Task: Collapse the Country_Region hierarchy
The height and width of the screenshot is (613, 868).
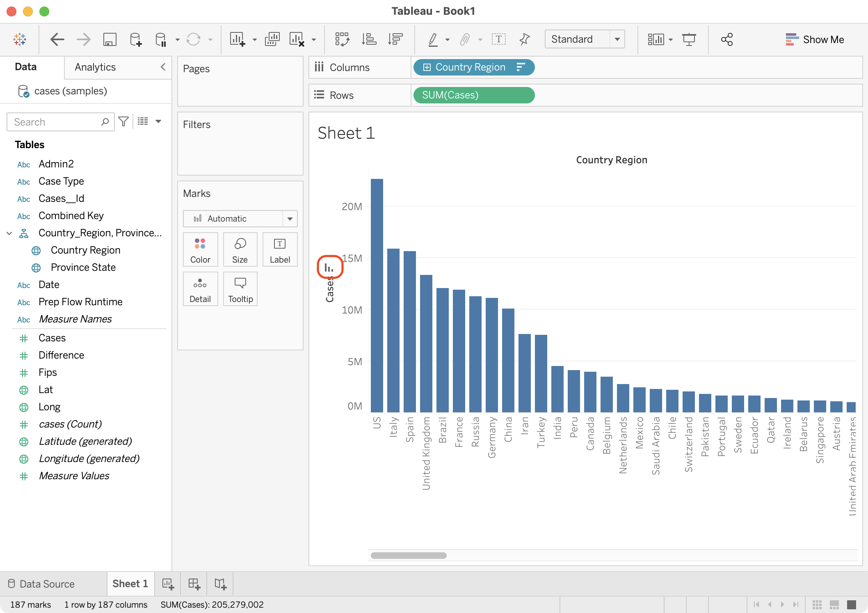Action: coord(9,233)
